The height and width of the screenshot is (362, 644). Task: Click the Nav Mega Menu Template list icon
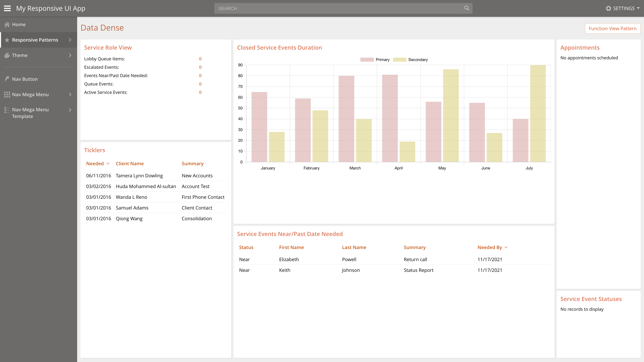7,110
